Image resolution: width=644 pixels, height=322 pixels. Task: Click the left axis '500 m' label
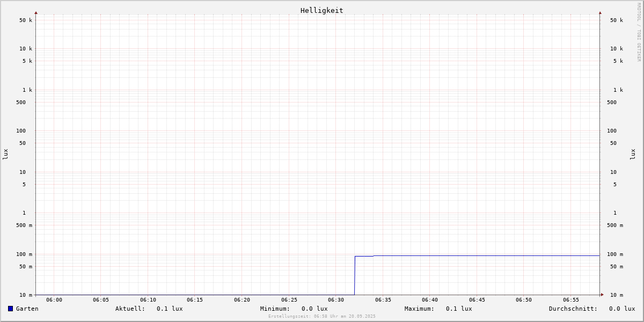click(x=24, y=225)
